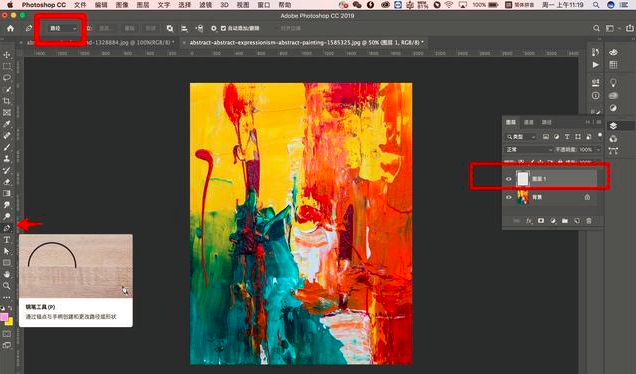Select the Frame tool
Screen dimensions: 636x374
pos(7,112)
